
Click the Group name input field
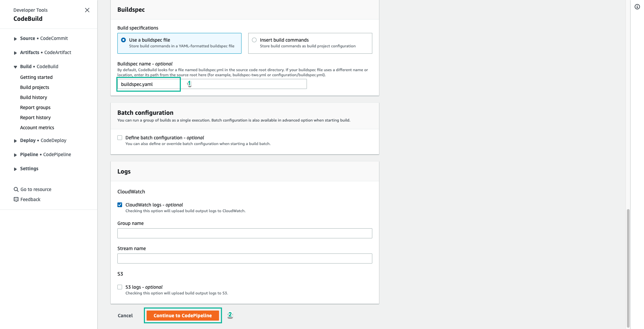(x=245, y=233)
